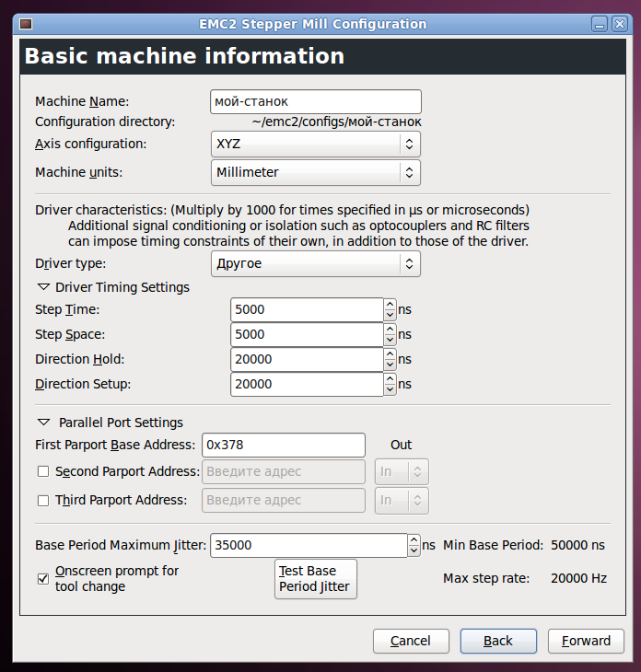Decrease Step Time with down arrow

pyautogui.click(x=390, y=316)
